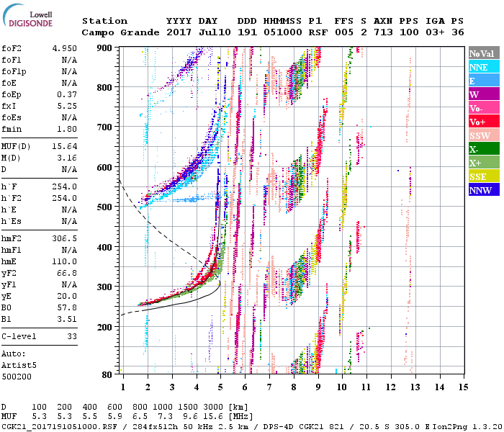Select the Vo+ red legend swatch
504x432 pixels.
pyautogui.click(x=484, y=122)
